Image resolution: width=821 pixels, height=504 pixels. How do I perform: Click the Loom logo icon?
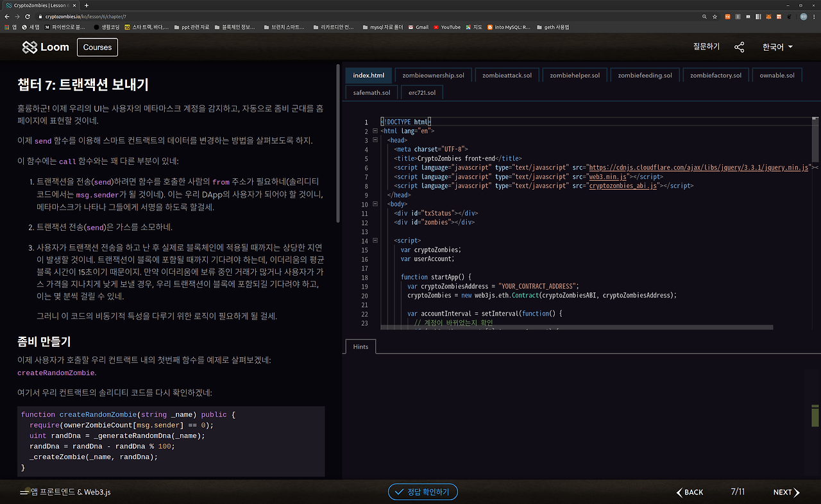(x=30, y=47)
